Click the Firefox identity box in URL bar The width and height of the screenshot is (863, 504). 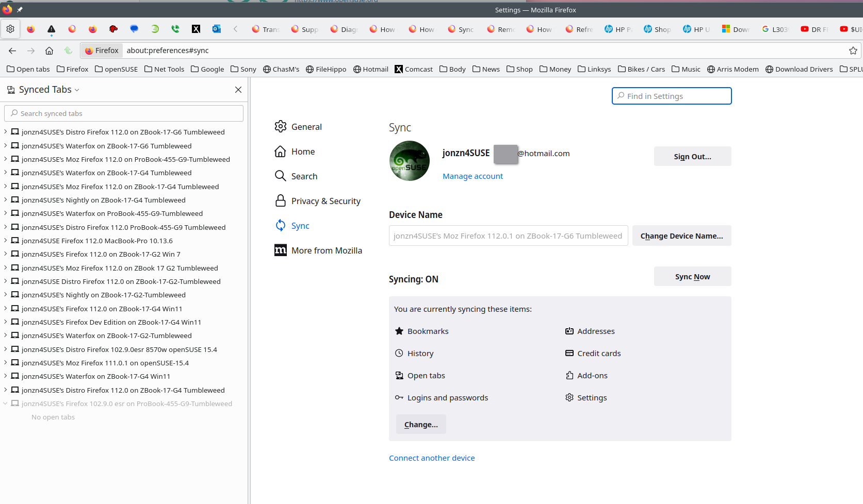click(102, 51)
